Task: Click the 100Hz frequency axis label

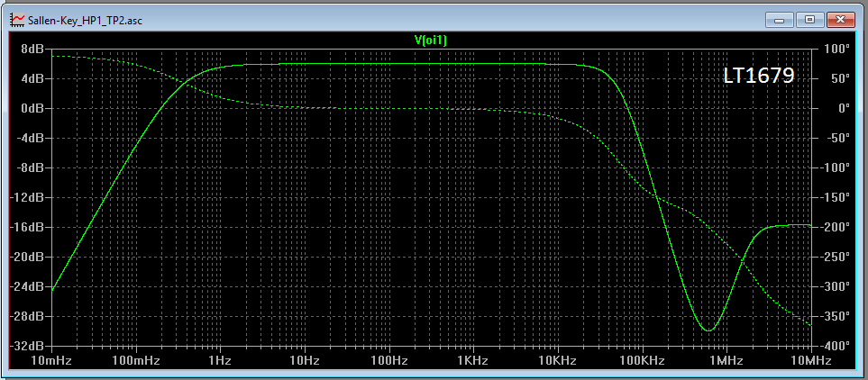Action: (x=389, y=361)
